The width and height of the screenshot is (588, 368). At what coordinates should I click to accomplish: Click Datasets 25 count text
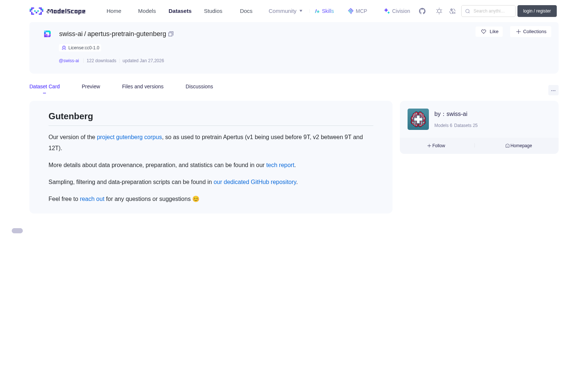pyautogui.click(x=466, y=125)
